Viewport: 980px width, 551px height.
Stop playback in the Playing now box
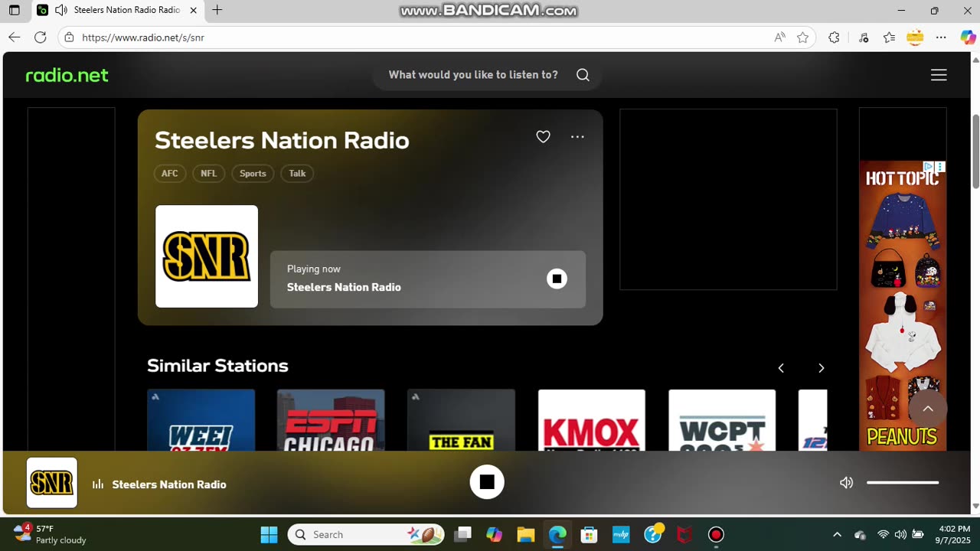tap(557, 279)
